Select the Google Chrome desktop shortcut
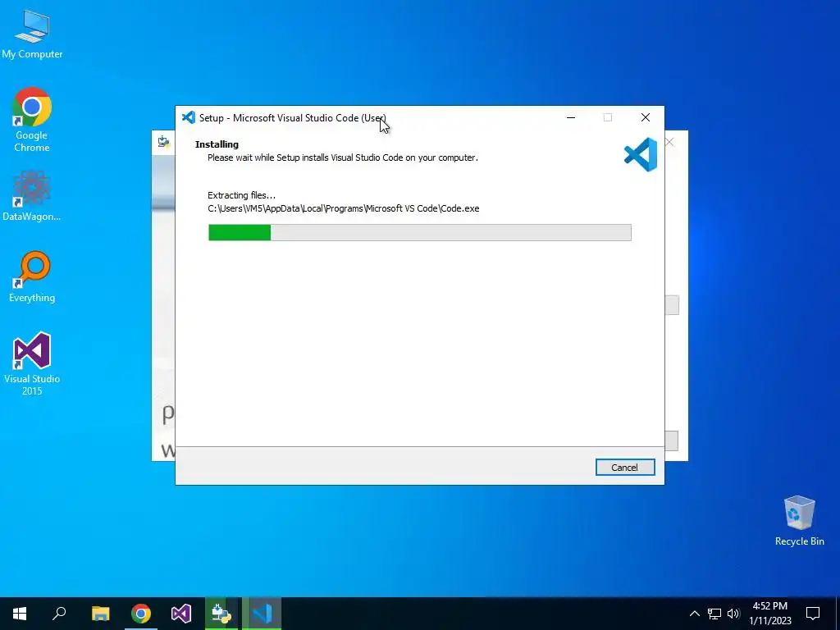The height and width of the screenshot is (630, 840). [32, 120]
